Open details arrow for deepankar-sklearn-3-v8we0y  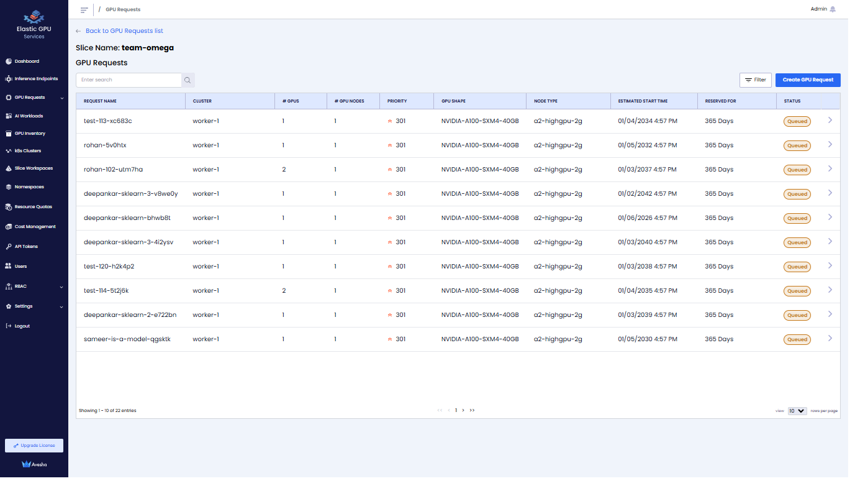tap(830, 193)
